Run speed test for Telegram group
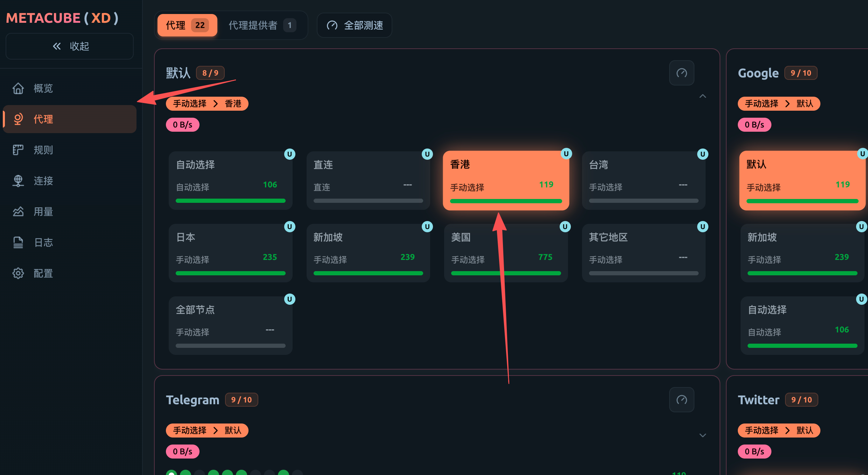This screenshot has height=475, width=868. (x=681, y=400)
